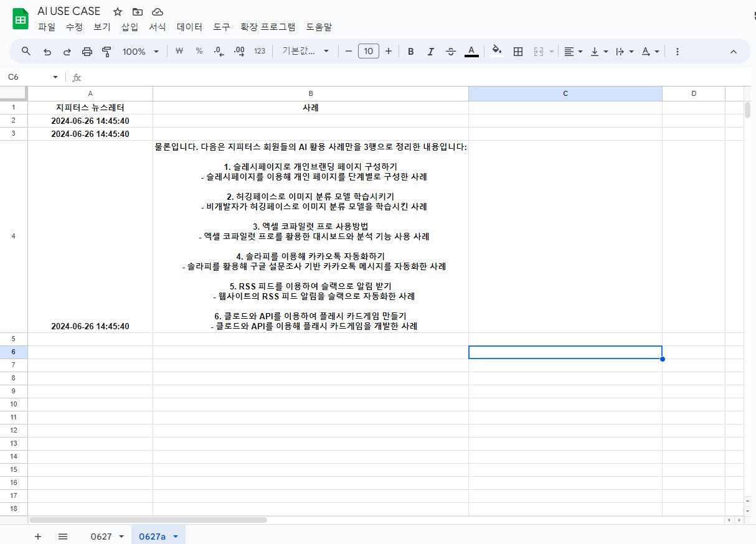Open the font family dropdown 기본값
This screenshot has width=756, height=544.
pos(305,51)
